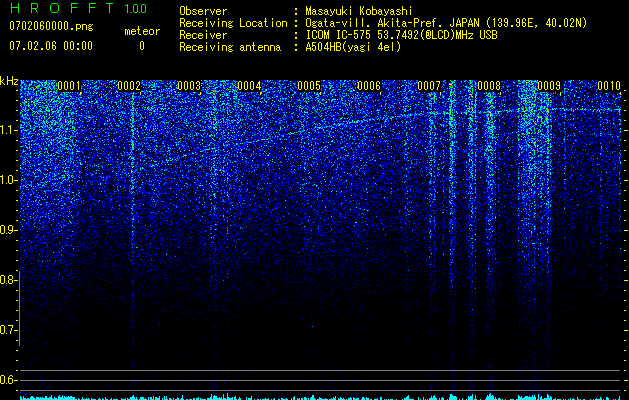The image size is (629, 400).
Task: Click the 0.6 frequency axis label
Action: (x=8, y=380)
